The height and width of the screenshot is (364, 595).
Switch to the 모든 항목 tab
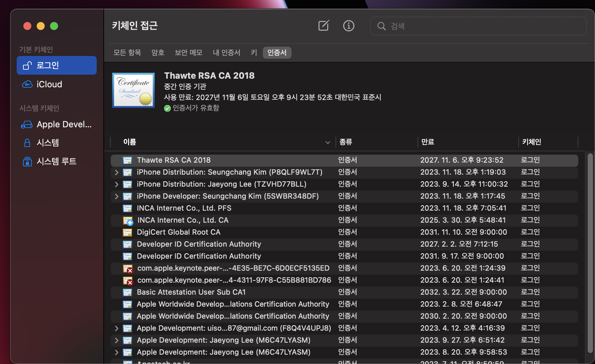point(127,53)
